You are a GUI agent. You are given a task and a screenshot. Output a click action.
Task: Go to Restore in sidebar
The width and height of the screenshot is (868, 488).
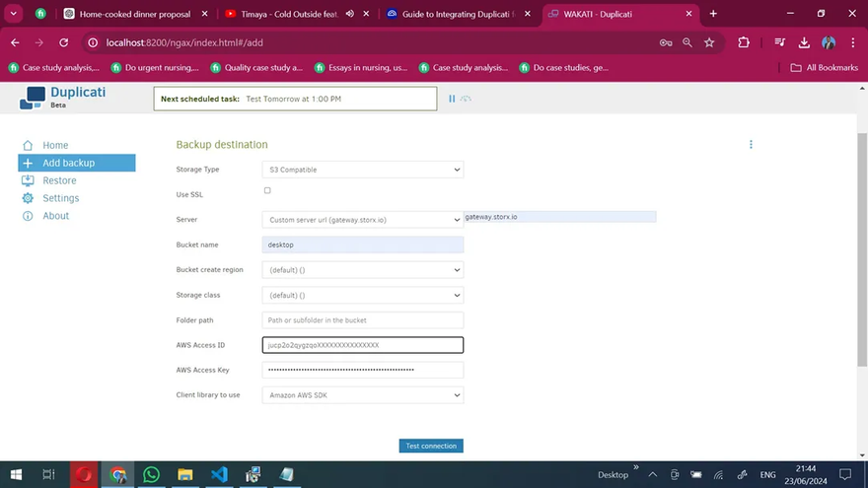click(x=59, y=180)
